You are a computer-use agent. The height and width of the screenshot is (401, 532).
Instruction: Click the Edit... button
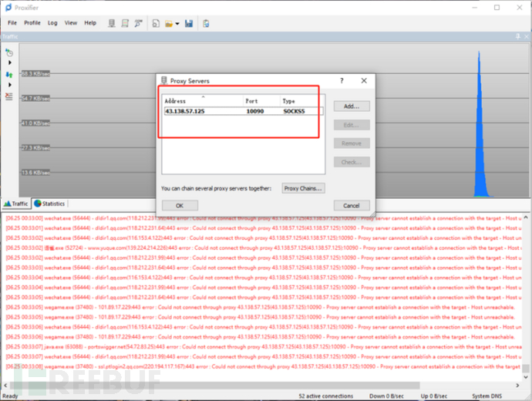coord(352,125)
